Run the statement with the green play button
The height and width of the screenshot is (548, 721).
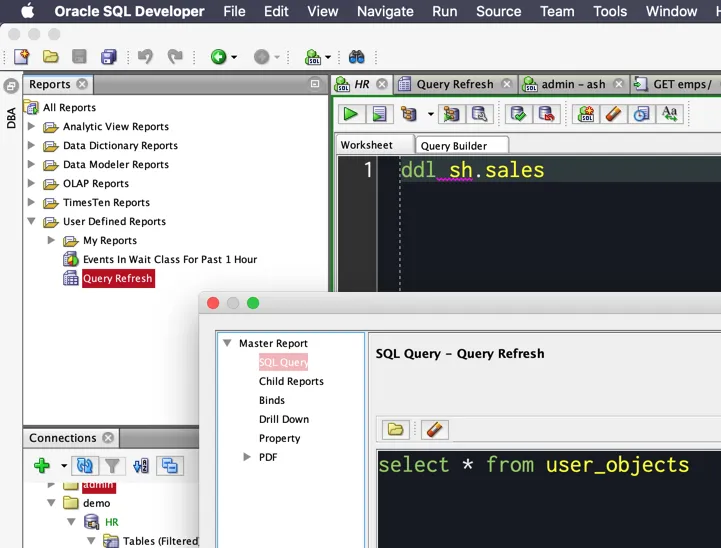pyautogui.click(x=350, y=114)
